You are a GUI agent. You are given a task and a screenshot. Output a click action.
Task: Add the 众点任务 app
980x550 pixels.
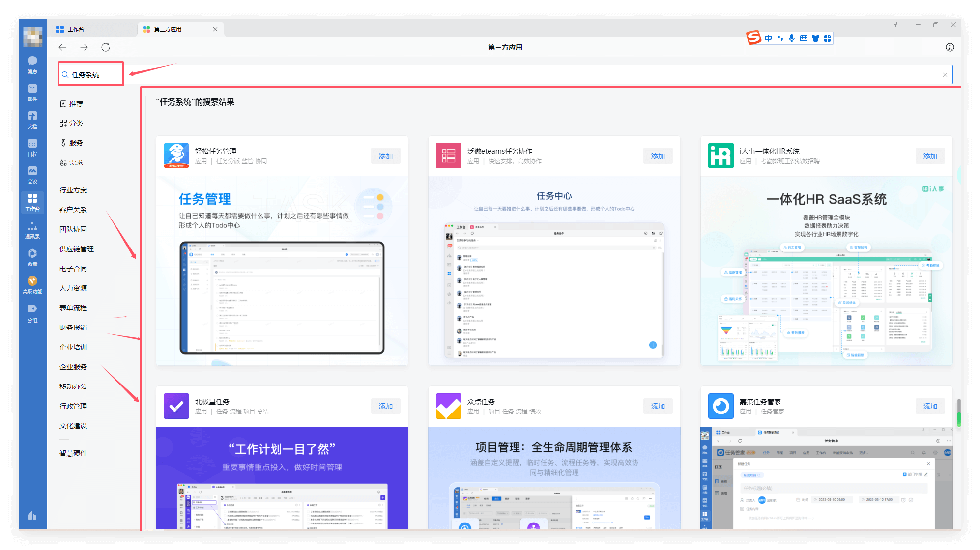[658, 406]
